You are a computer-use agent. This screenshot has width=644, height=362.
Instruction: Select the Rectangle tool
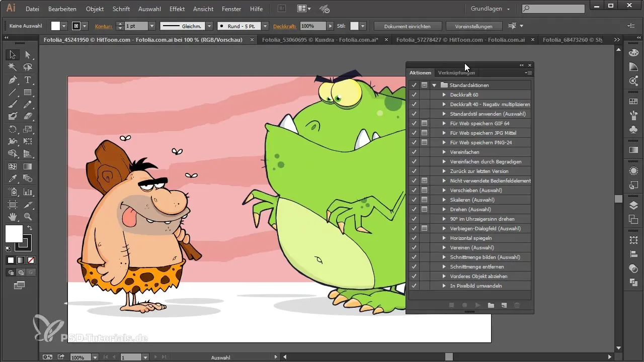(28, 92)
